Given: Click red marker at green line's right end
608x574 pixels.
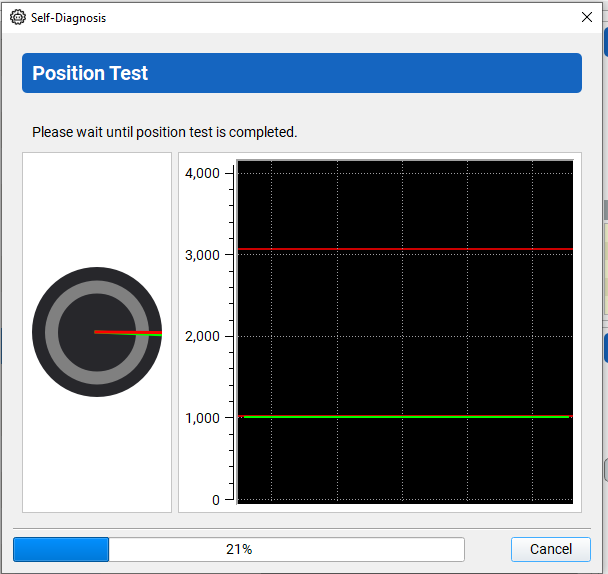Looking at the screenshot, I should pos(571,416).
